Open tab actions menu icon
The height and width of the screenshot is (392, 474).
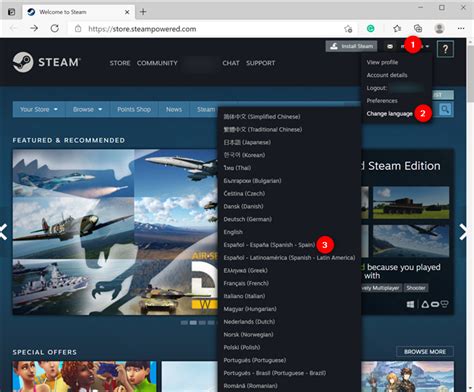pyautogui.click(x=11, y=12)
